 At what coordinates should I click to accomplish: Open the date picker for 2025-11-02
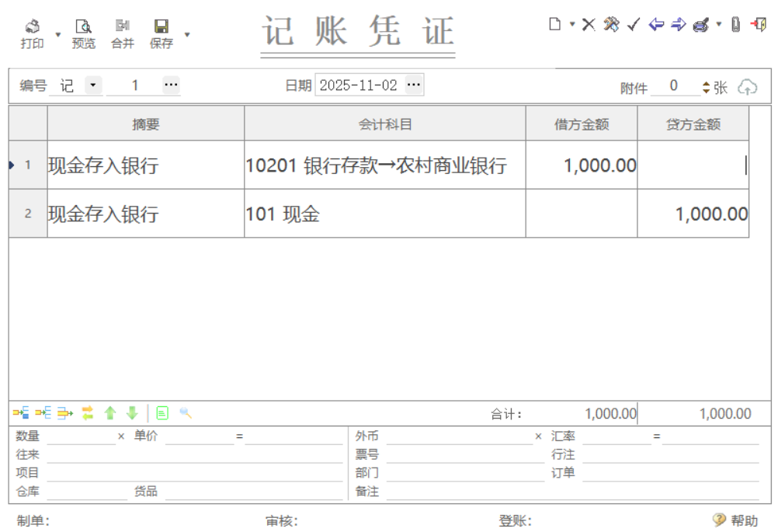coord(415,85)
